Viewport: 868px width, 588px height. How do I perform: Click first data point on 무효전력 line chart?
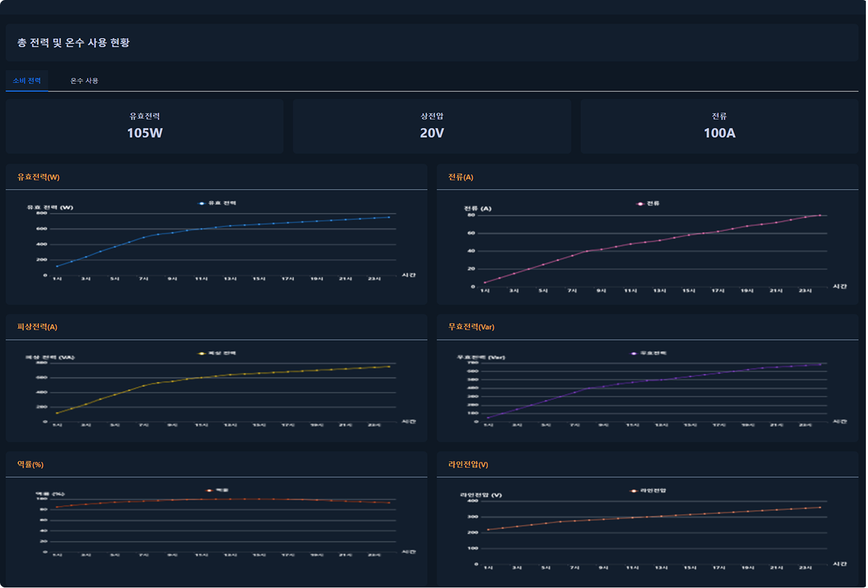tap(488, 418)
